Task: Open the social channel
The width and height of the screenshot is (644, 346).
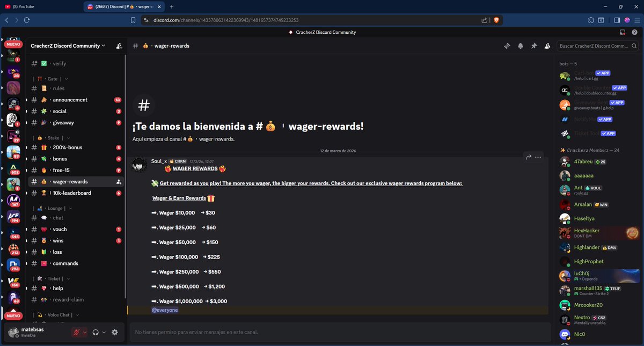Action: coord(76,111)
